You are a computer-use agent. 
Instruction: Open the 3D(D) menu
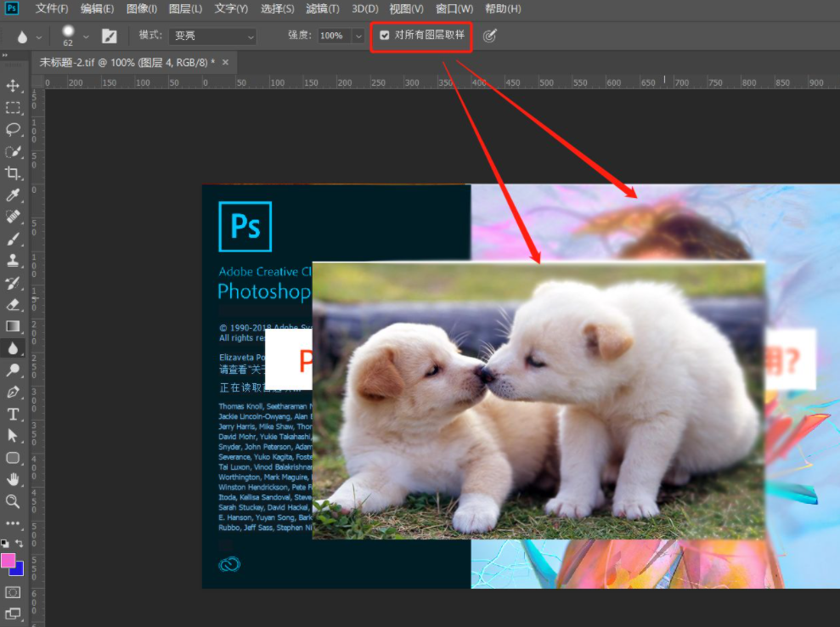pos(365,8)
